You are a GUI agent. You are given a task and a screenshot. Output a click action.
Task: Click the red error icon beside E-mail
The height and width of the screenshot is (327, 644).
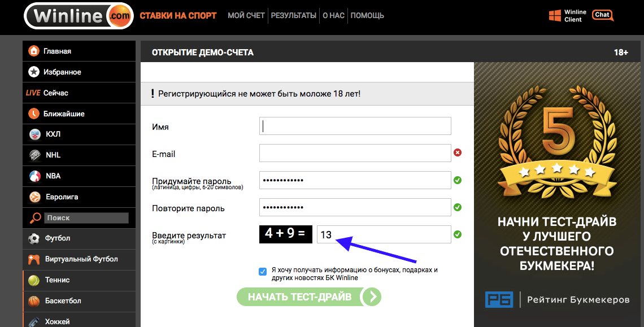458,153
